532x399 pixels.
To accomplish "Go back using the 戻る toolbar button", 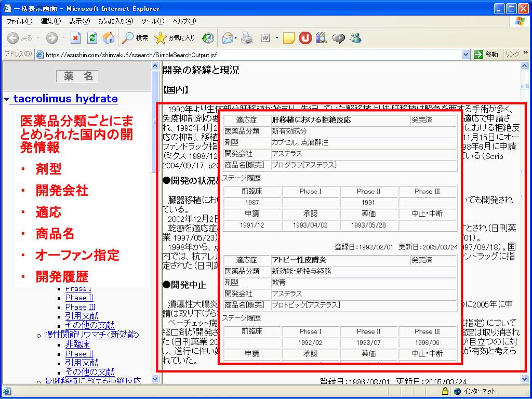I will (x=20, y=38).
